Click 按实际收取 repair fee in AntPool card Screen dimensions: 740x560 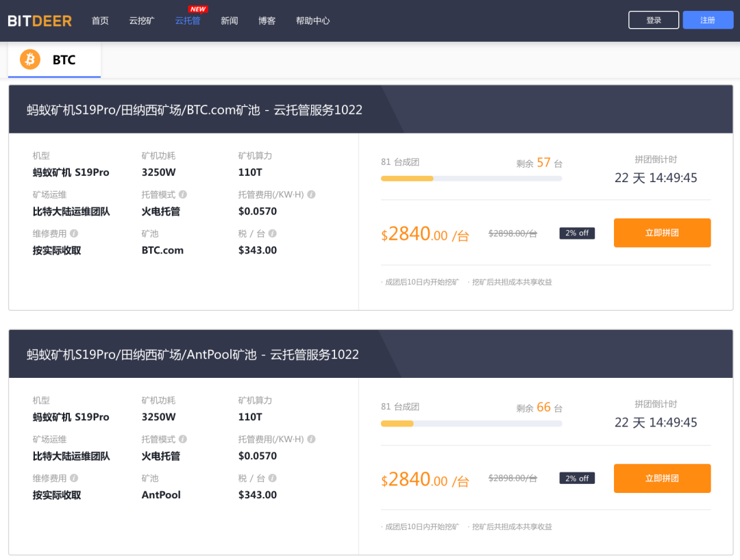[x=57, y=496]
